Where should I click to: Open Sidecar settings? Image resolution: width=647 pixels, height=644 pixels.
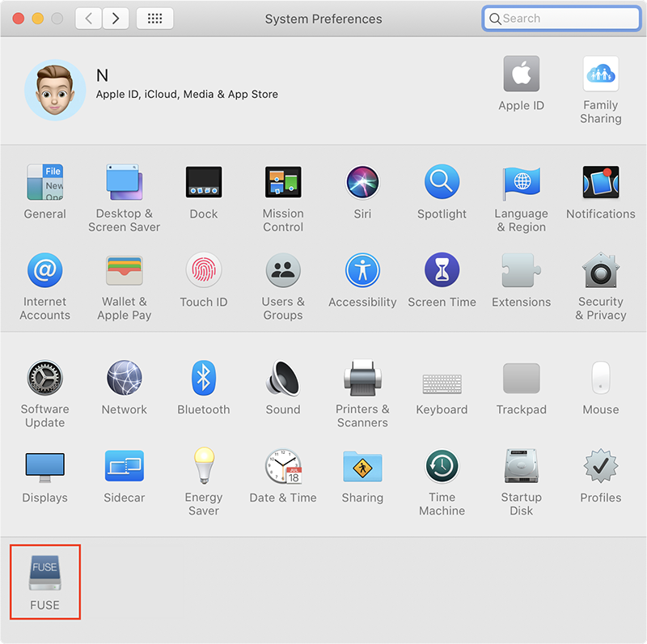tap(124, 466)
